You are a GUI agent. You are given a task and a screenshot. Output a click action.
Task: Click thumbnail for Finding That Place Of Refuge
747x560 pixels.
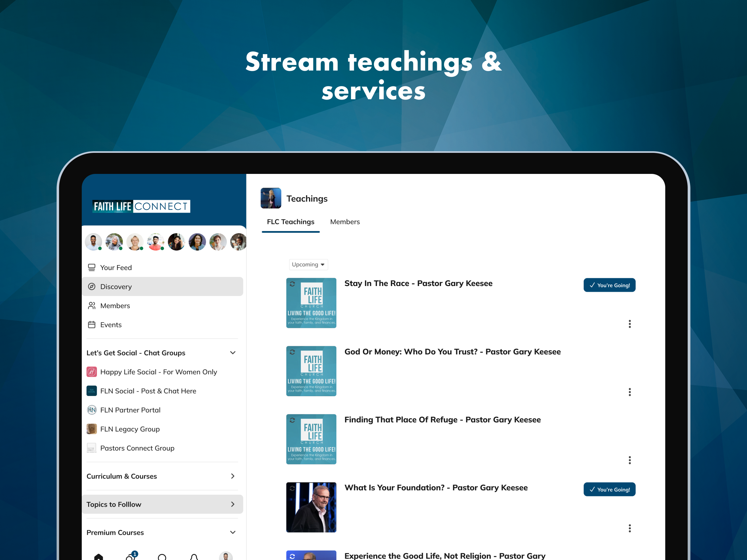[311, 439]
